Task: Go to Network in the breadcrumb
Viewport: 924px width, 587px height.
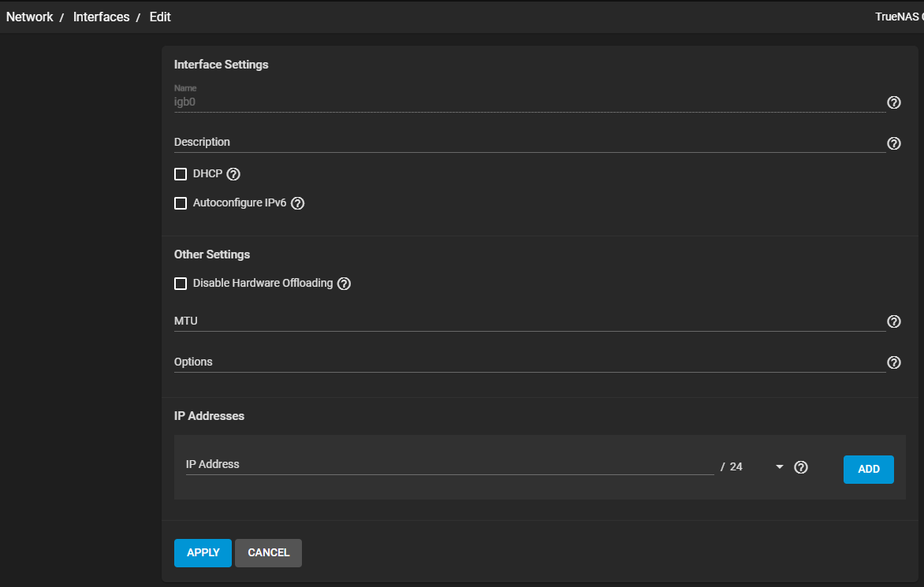Action: point(30,17)
